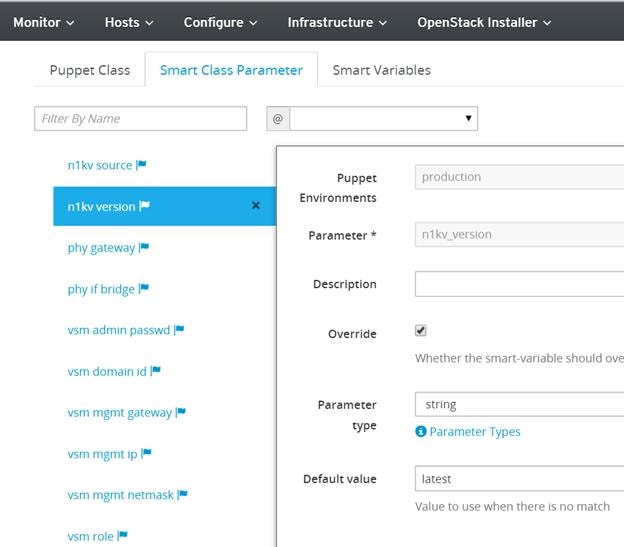The width and height of the screenshot is (624, 547).
Task: Open the Parameter type string selector
Action: click(519, 405)
